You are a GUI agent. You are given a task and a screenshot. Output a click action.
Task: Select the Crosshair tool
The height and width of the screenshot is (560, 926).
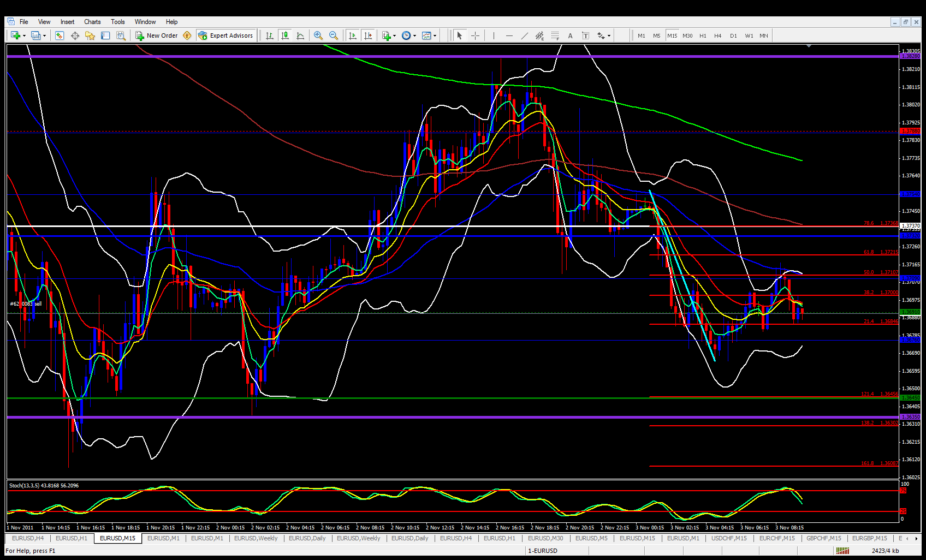(x=476, y=35)
